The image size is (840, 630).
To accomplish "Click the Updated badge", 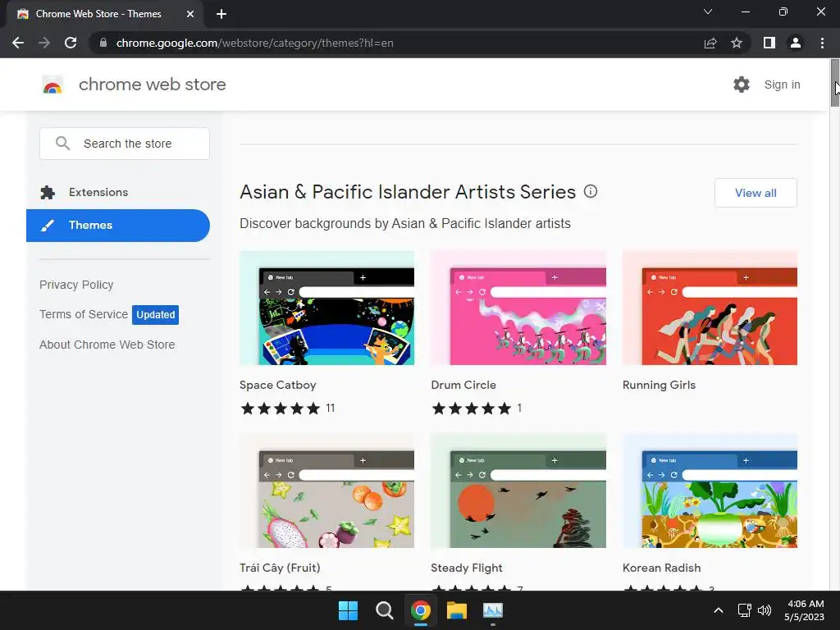I will [155, 314].
